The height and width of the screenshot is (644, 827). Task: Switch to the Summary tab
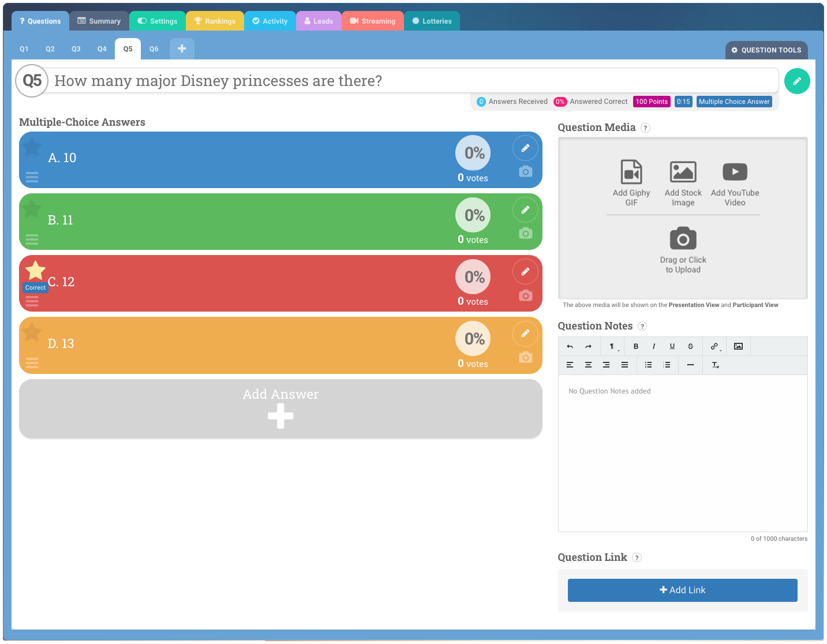99,21
